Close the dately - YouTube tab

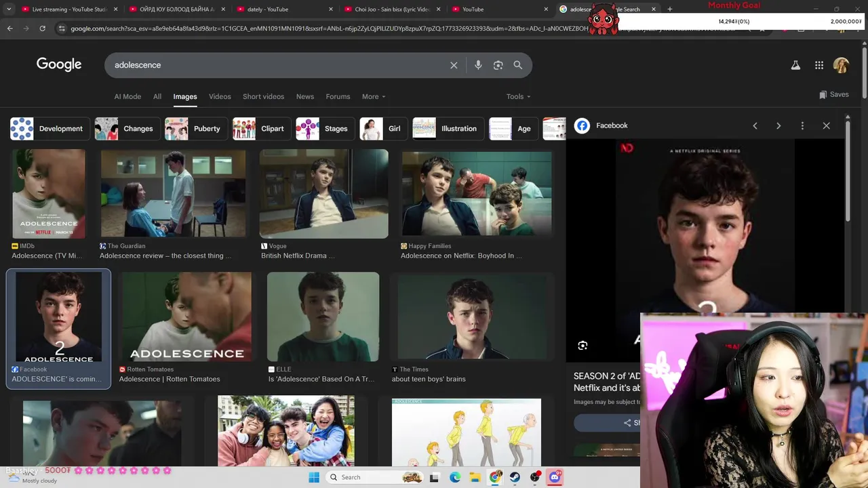(x=331, y=9)
